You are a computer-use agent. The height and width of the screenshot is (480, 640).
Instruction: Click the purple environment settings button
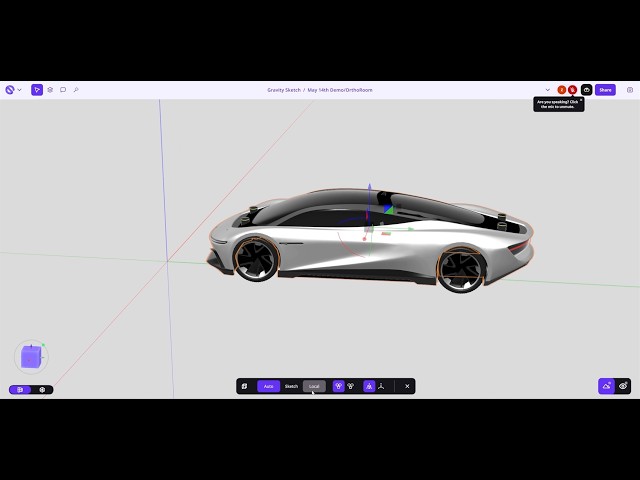pos(606,386)
